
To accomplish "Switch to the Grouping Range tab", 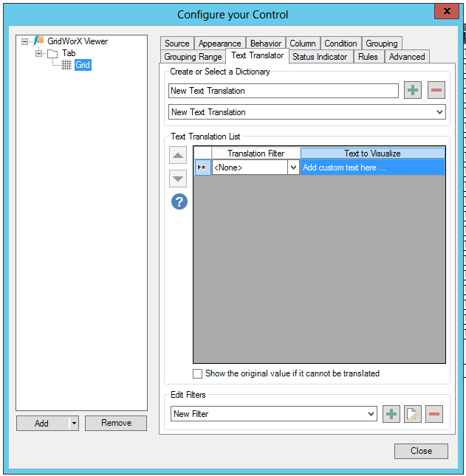I will [x=193, y=57].
